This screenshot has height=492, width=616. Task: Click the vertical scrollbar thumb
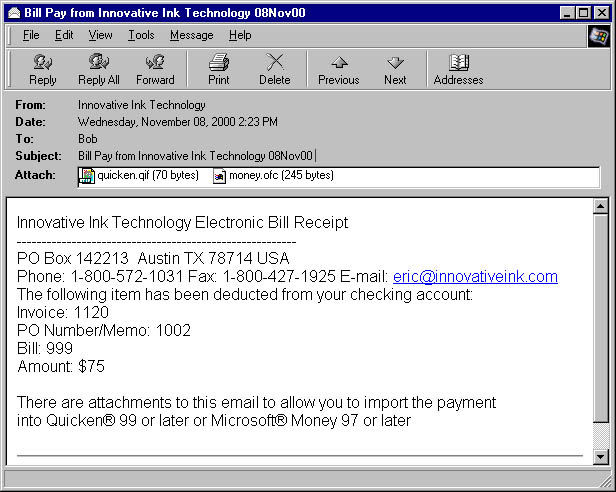(601, 318)
